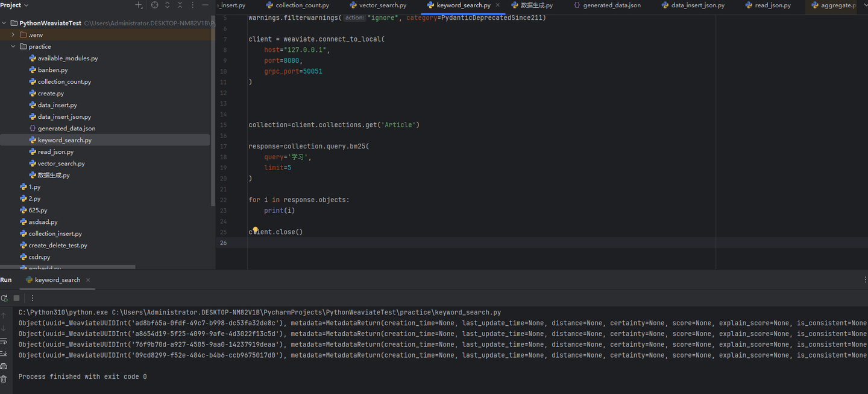Expand the .venv folder
Screen dimensions: 868x394
coord(12,34)
